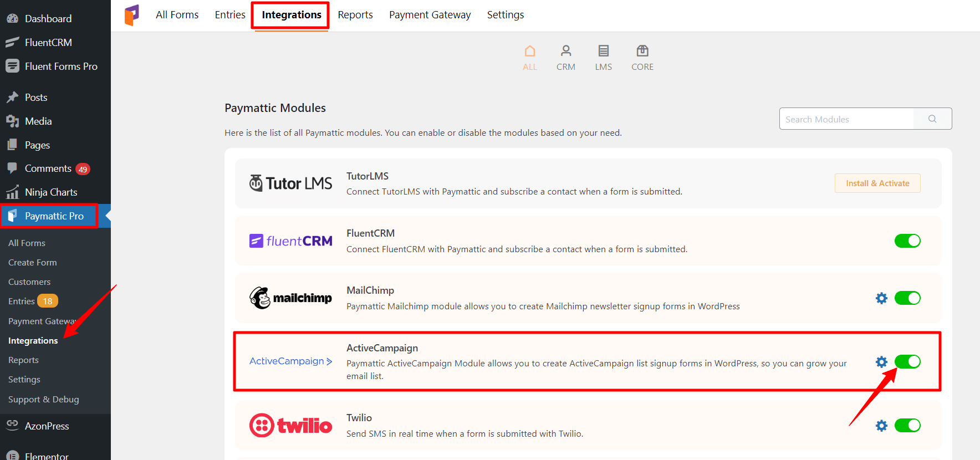
Task: Filter modules by CRM person icon
Action: (x=566, y=51)
